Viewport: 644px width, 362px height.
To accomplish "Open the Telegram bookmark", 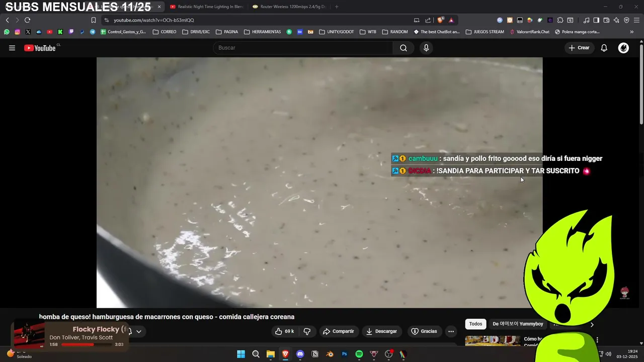I will (93, 32).
